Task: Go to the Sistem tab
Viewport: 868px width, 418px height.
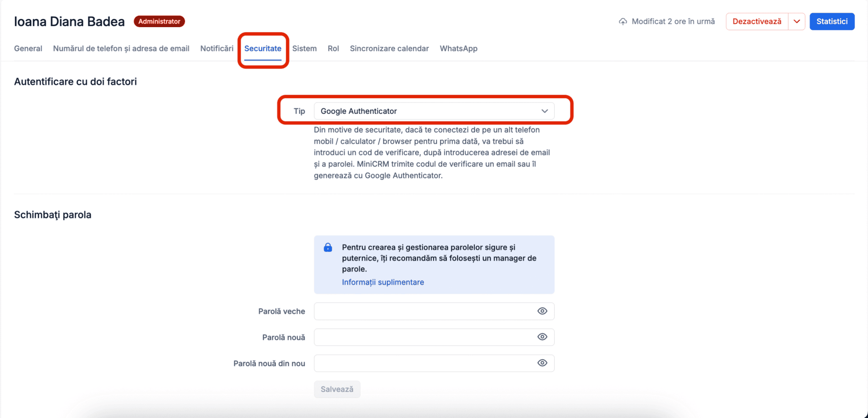Action: pyautogui.click(x=304, y=48)
